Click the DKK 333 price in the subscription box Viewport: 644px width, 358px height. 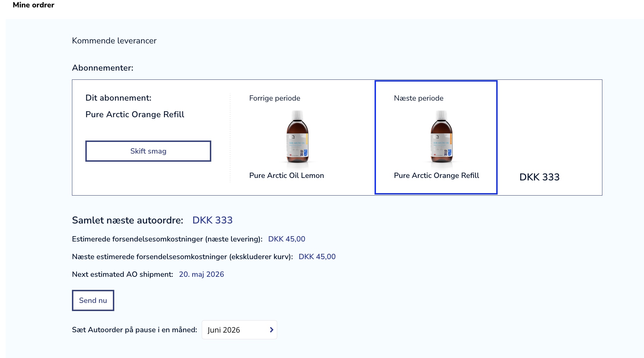[x=539, y=177]
